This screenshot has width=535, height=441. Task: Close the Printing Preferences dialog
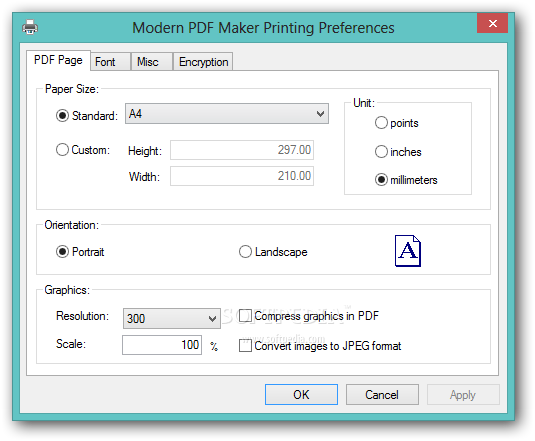pos(492,23)
